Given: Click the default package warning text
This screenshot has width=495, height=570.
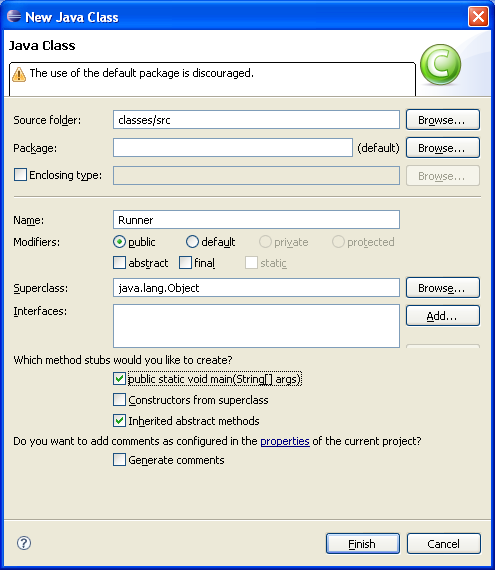Looking at the screenshot, I should tap(141, 73).
